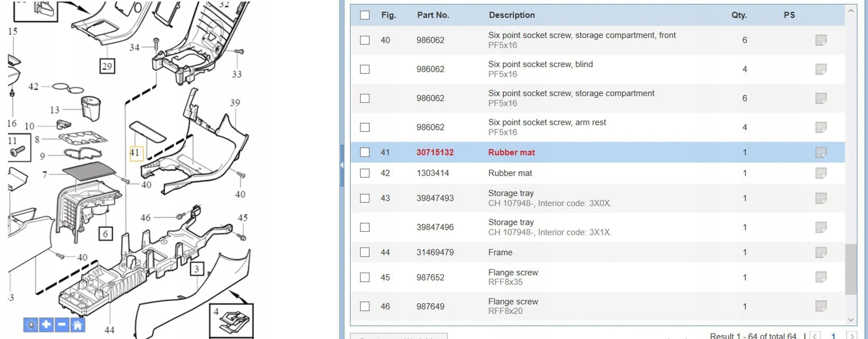The height and width of the screenshot is (339, 868).
Task: Click part number 30715132 link
Action: (435, 152)
